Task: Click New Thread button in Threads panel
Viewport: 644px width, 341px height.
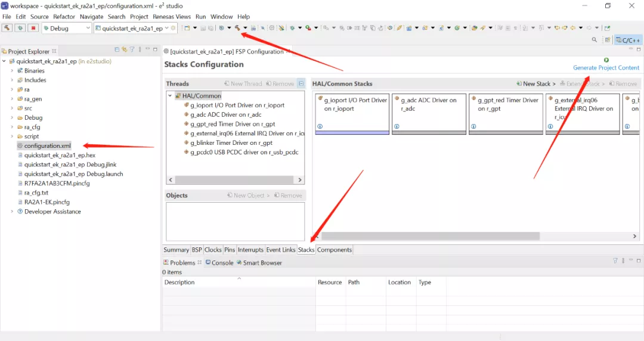Action: [x=243, y=83]
